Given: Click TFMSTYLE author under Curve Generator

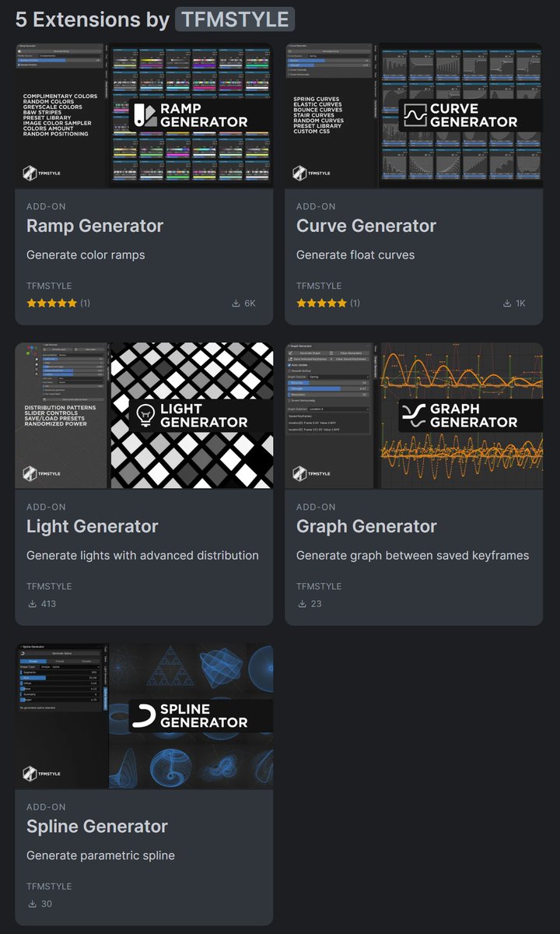Looking at the screenshot, I should point(319,286).
